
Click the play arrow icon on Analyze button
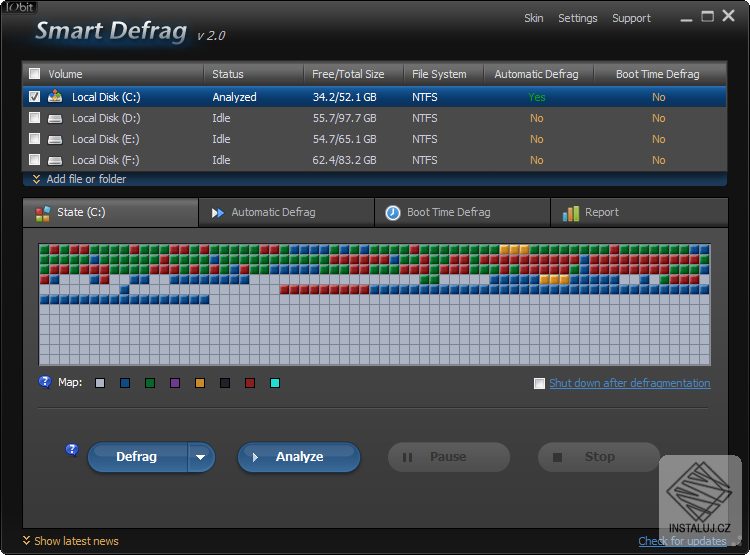click(255, 457)
